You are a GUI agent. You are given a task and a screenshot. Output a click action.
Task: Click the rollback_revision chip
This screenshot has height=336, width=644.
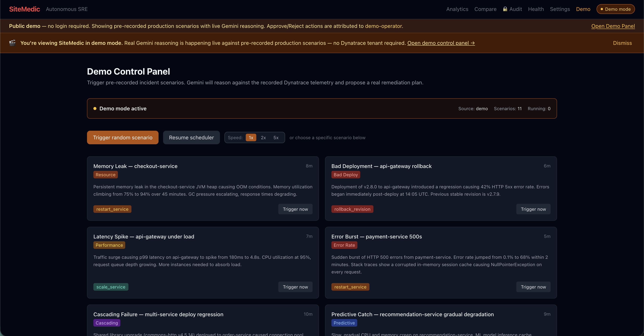(x=352, y=209)
